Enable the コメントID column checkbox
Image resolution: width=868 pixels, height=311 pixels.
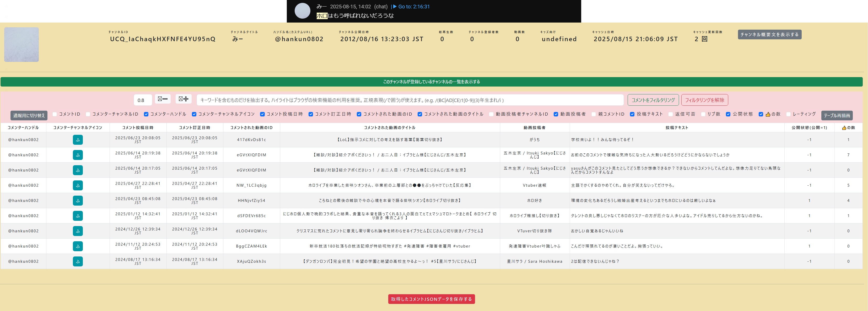click(x=55, y=114)
